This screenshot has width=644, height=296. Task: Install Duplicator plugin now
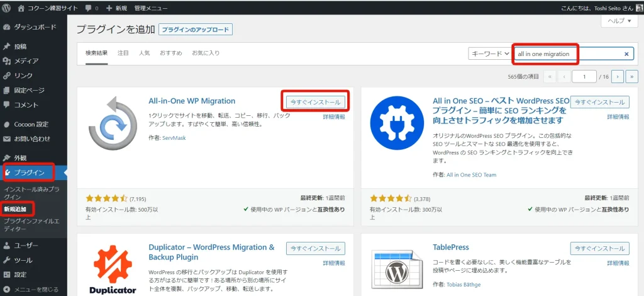point(316,248)
